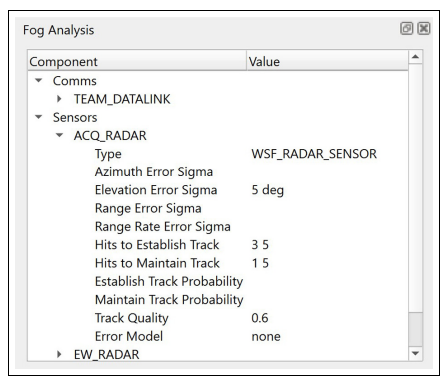Select the Azimuth Error Sigma row
This screenshot has height=384, width=448.
click(218, 172)
